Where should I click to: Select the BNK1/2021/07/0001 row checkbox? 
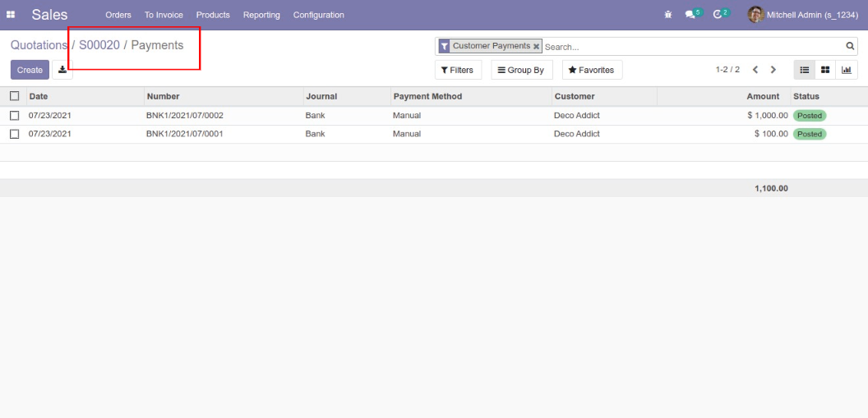click(x=15, y=134)
